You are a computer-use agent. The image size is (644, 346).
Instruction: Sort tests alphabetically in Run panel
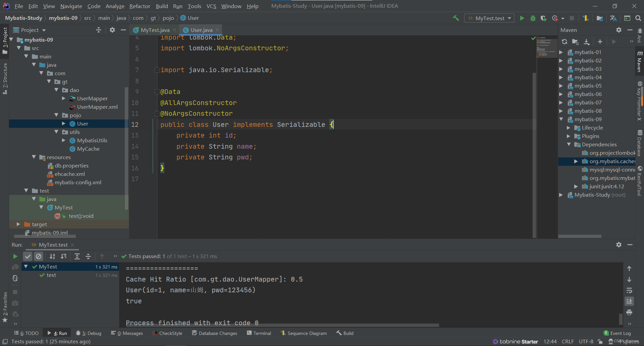(x=52, y=256)
